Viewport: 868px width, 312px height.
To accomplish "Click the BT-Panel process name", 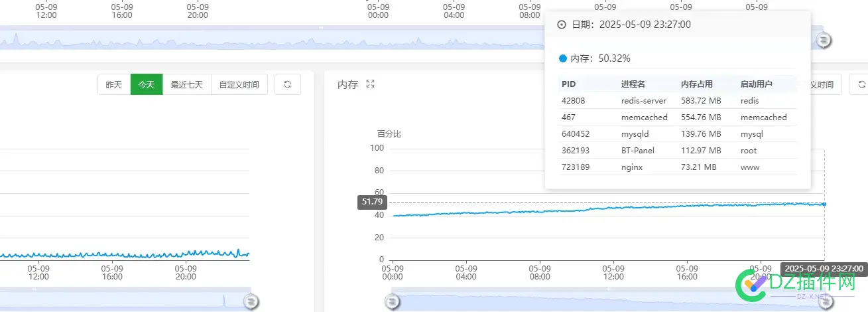I will (x=638, y=151).
